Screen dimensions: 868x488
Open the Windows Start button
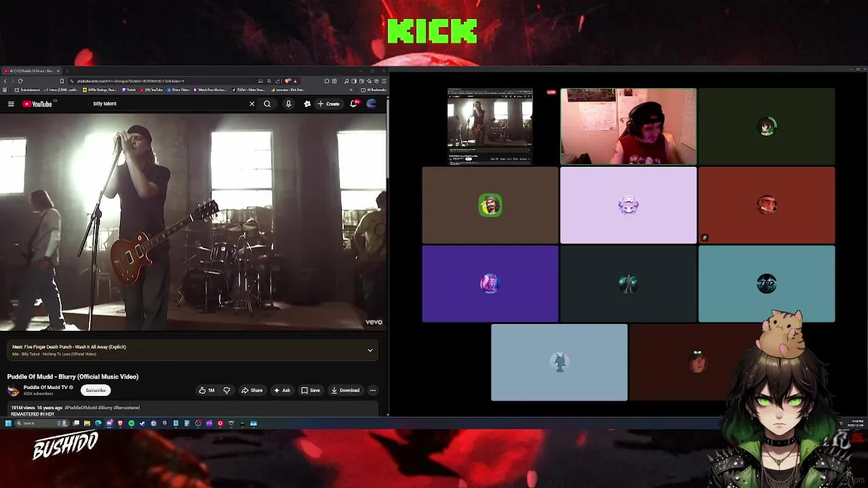pyautogui.click(x=8, y=423)
